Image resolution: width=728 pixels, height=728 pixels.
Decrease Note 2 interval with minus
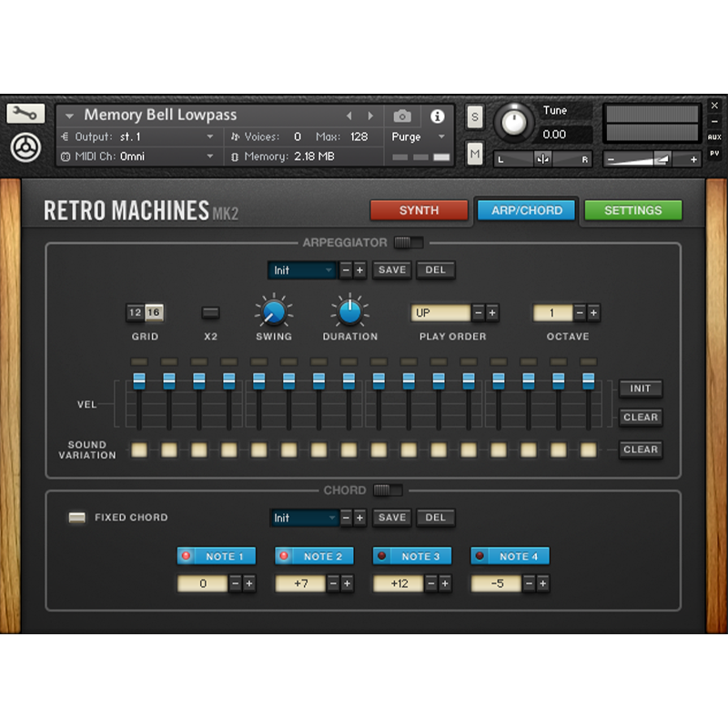pos(333,583)
